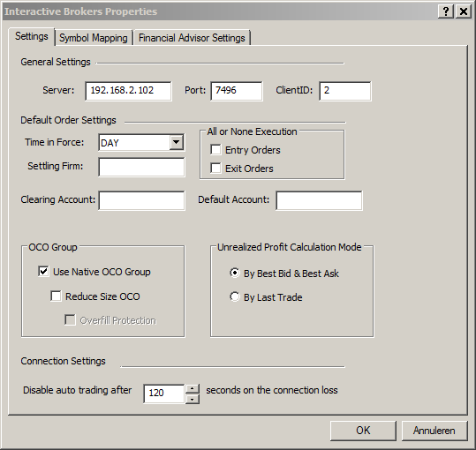Cancel with the Annuleren button
476x450 pixels.
pyautogui.click(x=434, y=431)
